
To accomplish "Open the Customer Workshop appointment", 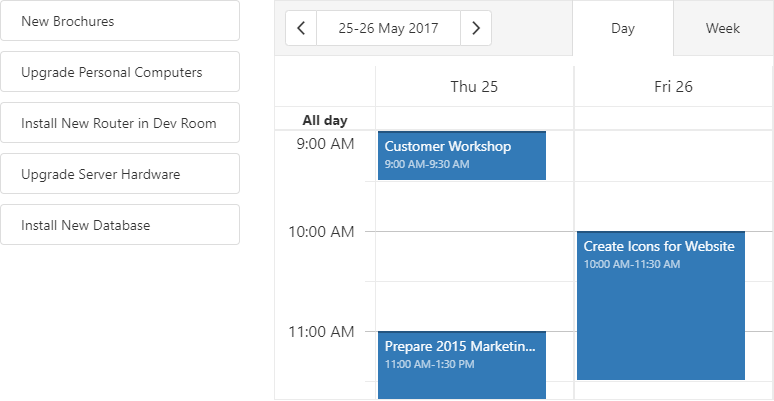I will tap(461, 155).
